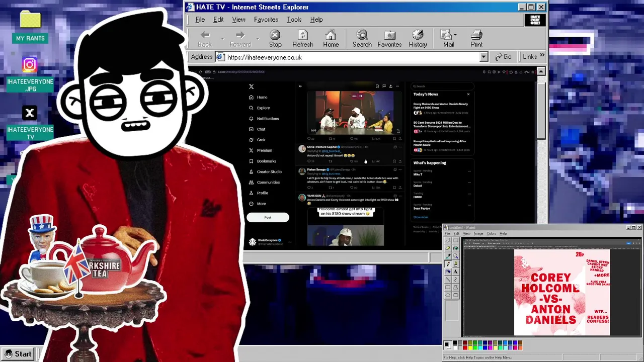The width and height of the screenshot is (644, 362).
Task: Pick the yellow swatch in Paint palette
Action: tap(470, 347)
